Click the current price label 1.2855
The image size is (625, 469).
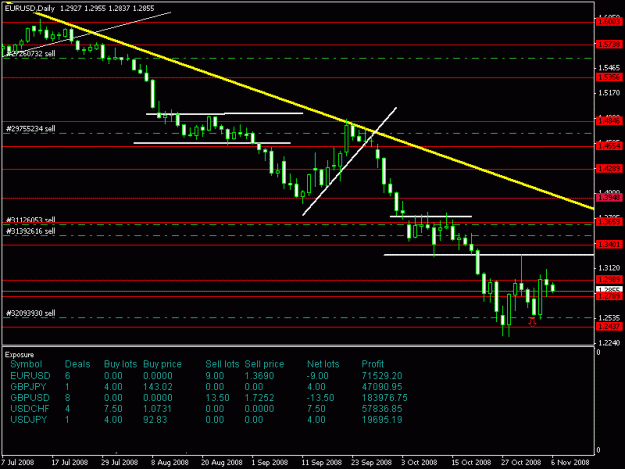(x=609, y=290)
